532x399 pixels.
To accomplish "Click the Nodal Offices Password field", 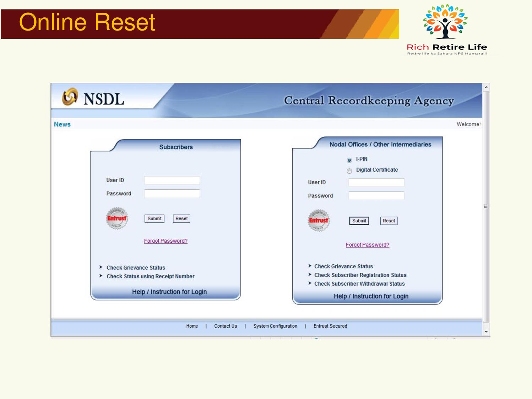I will tap(376, 196).
